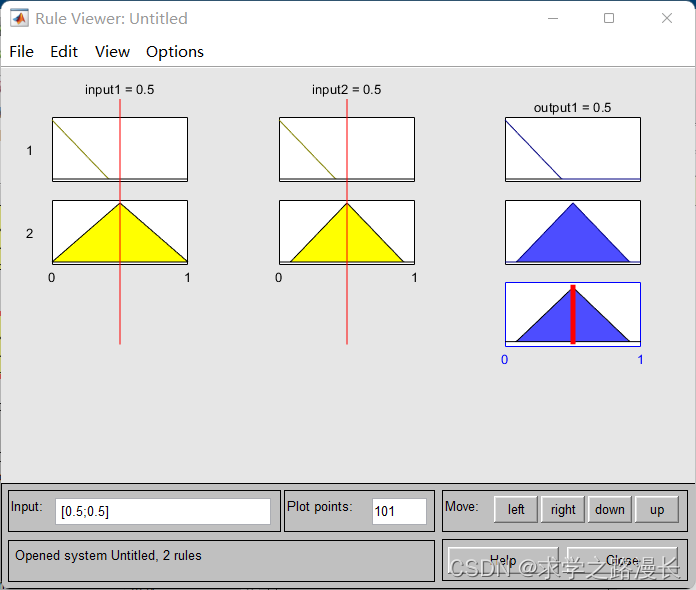Click the aggregated output plot with red bar

pos(573,314)
